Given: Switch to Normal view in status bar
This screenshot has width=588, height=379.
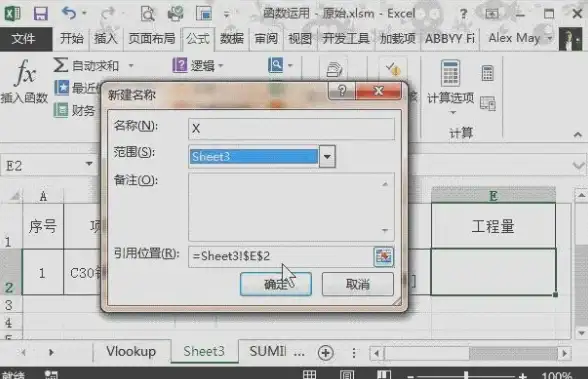Looking at the screenshot, I should [x=309, y=375].
